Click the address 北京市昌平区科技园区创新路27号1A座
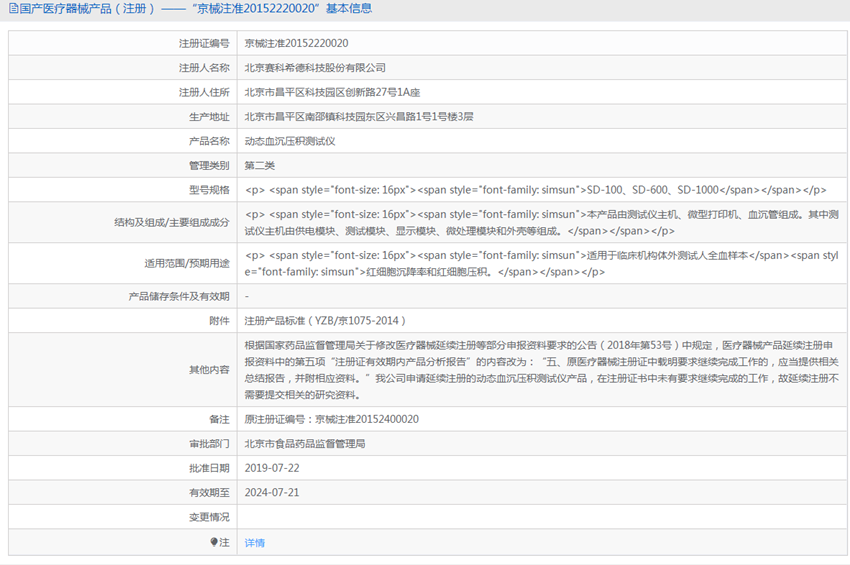850x565 pixels. (332, 92)
